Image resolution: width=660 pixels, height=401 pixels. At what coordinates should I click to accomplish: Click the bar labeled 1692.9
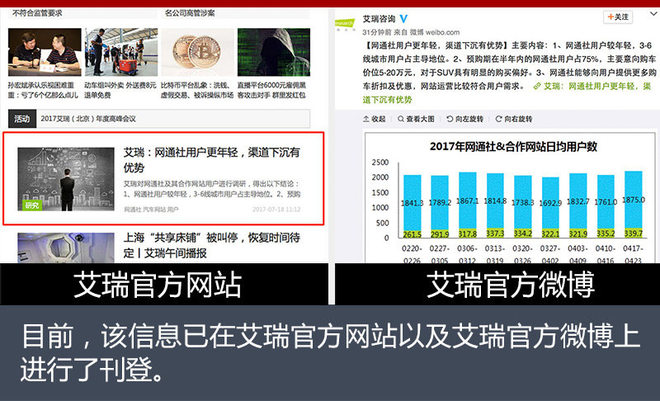551,203
